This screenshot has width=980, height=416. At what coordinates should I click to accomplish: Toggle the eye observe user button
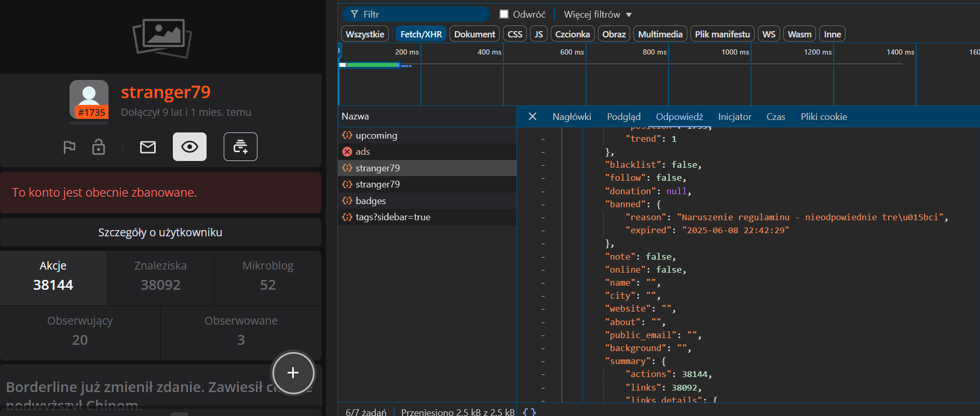click(x=189, y=147)
